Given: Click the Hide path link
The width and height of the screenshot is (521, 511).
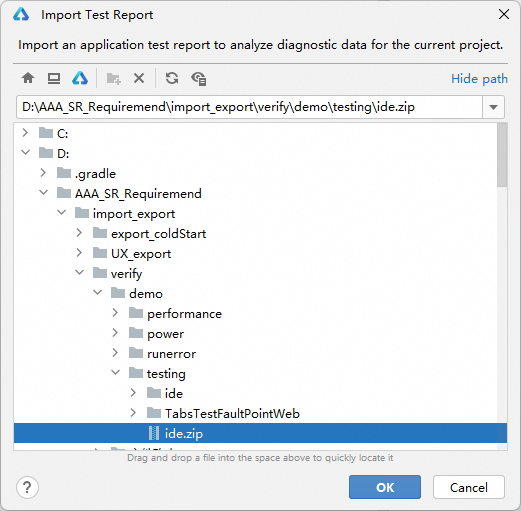Looking at the screenshot, I should (479, 79).
